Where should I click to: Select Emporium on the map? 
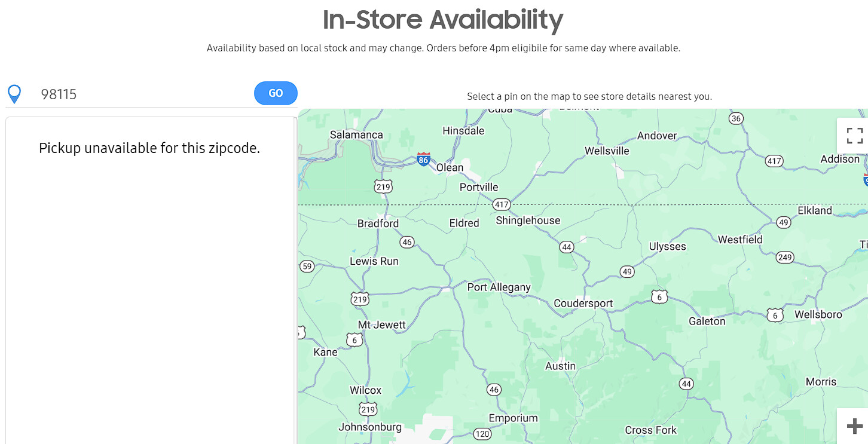click(x=513, y=418)
